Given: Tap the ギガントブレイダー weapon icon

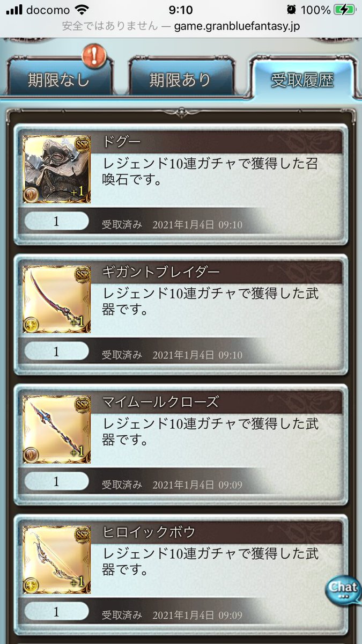Looking at the screenshot, I should click(57, 299).
